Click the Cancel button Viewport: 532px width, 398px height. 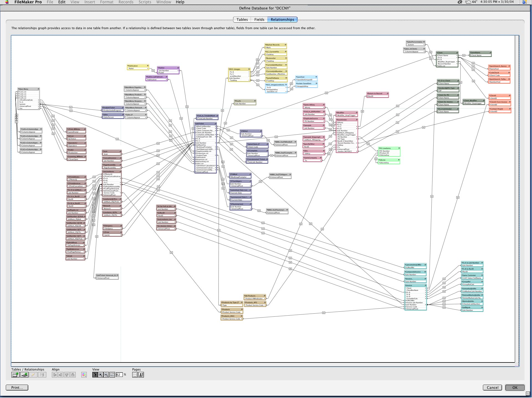coord(492,388)
